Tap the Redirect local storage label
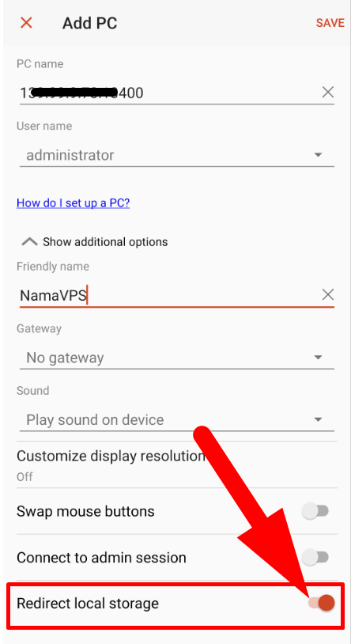This screenshot has height=644, width=351. pyautogui.click(x=88, y=604)
